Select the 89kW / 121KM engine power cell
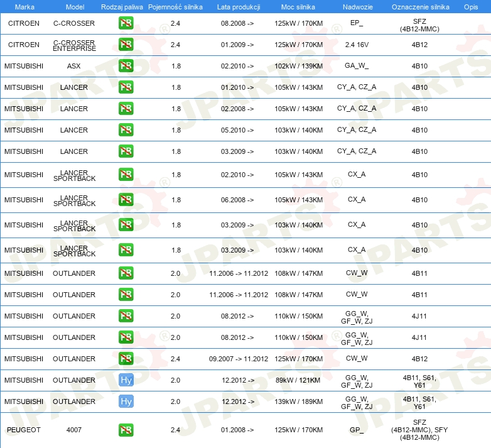 point(298,380)
